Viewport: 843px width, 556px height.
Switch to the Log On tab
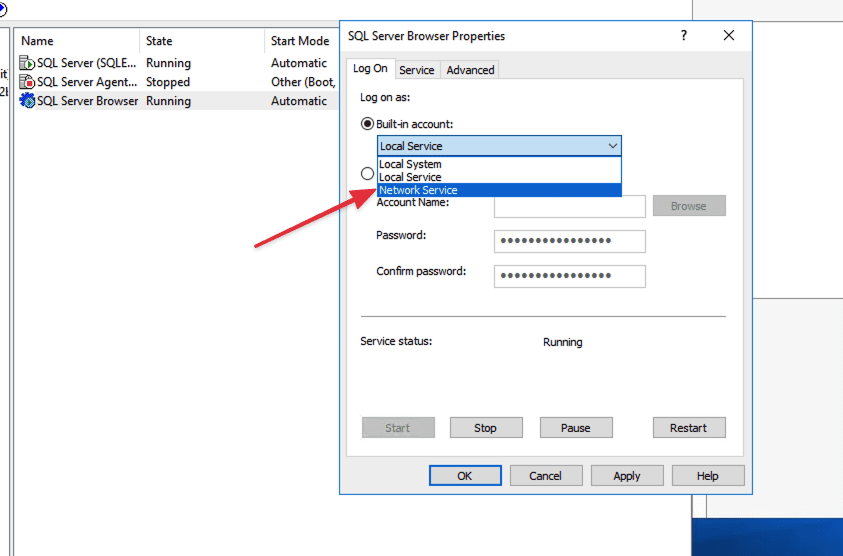[370, 68]
